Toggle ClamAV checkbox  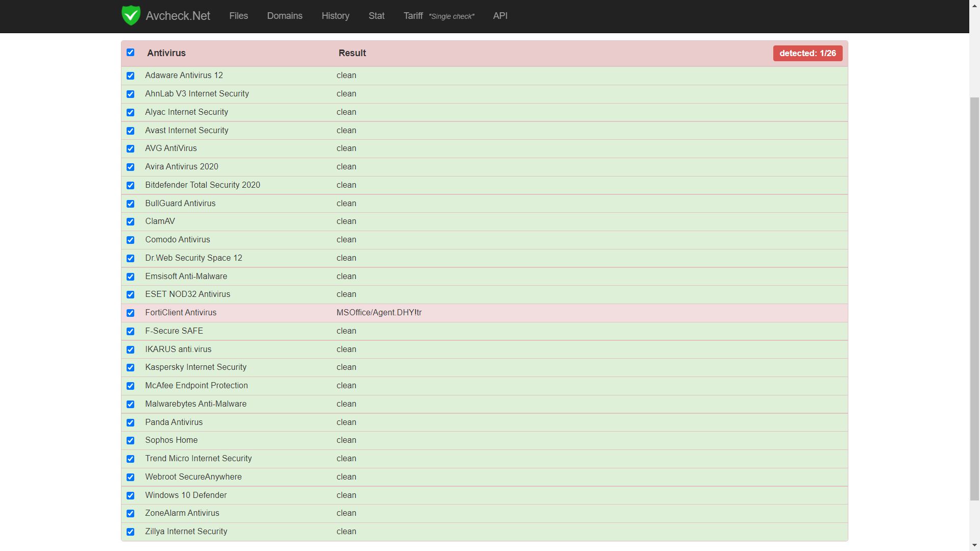tap(131, 221)
